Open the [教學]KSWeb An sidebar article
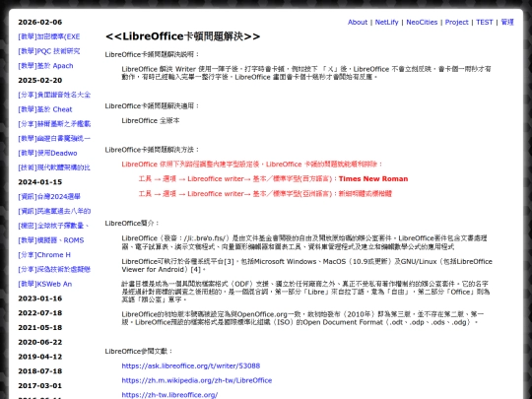Screen dimensions: 532x399 coord(44,284)
